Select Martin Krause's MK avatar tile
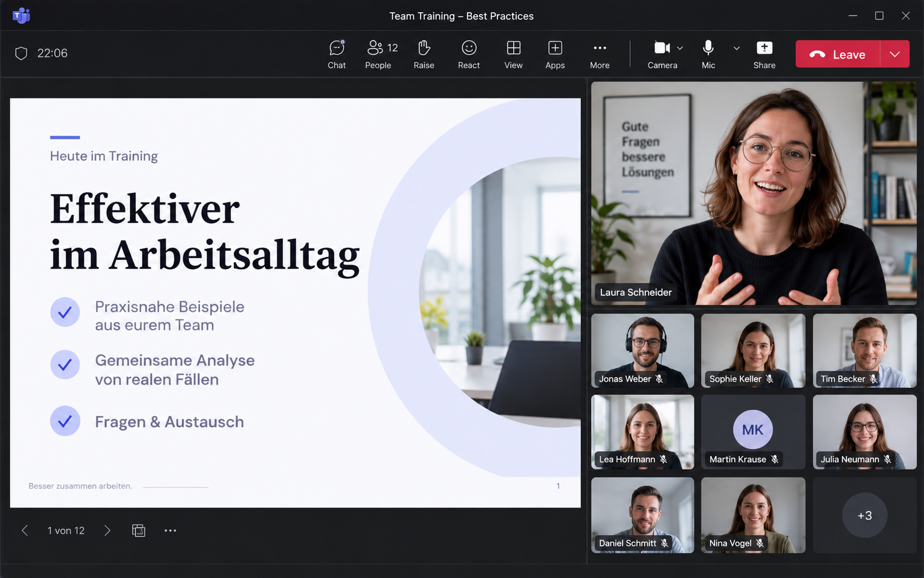Viewport: 924px width, 578px height. (753, 432)
